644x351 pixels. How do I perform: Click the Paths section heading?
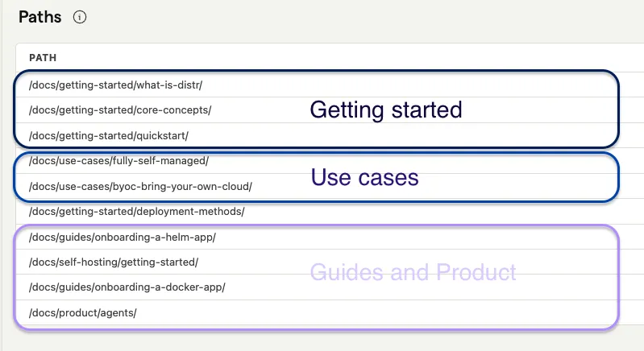[39, 17]
